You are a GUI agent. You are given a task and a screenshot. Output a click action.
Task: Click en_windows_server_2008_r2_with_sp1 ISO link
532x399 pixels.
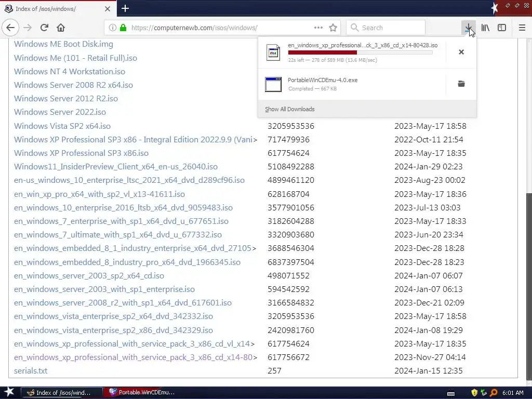click(x=123, y=303)
